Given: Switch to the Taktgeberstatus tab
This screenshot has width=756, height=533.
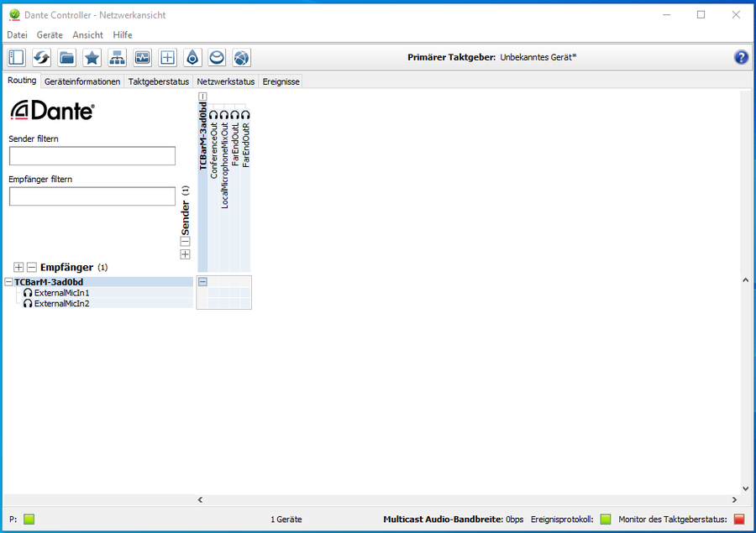Looking at the screenshot, I should (x=159, y=81).
